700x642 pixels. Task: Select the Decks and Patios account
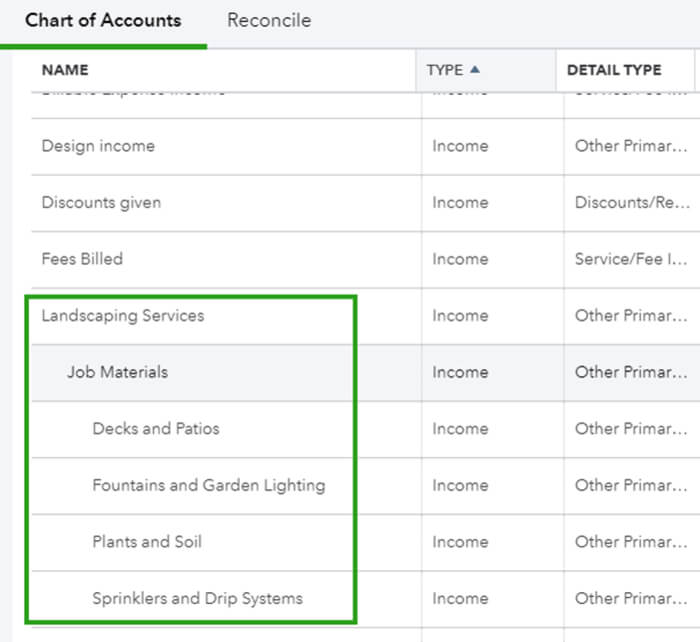coord(156,429)
